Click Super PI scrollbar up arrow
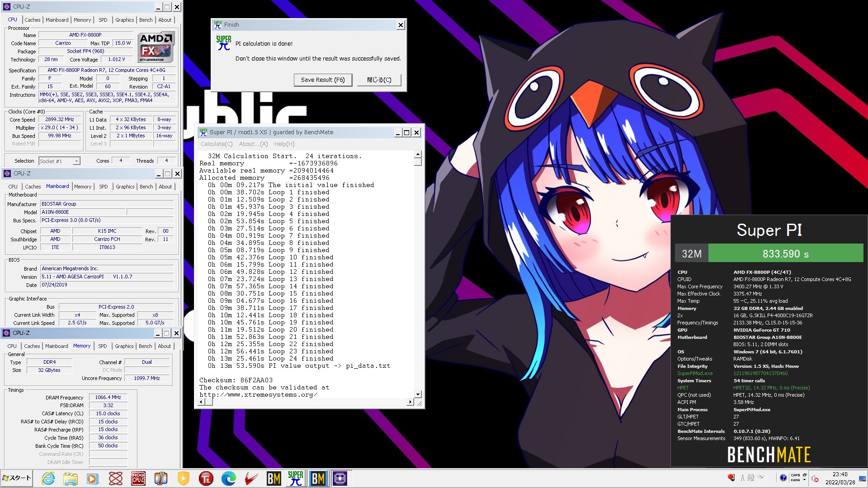This screenshot has width=868, height=488. click(418, 155)
